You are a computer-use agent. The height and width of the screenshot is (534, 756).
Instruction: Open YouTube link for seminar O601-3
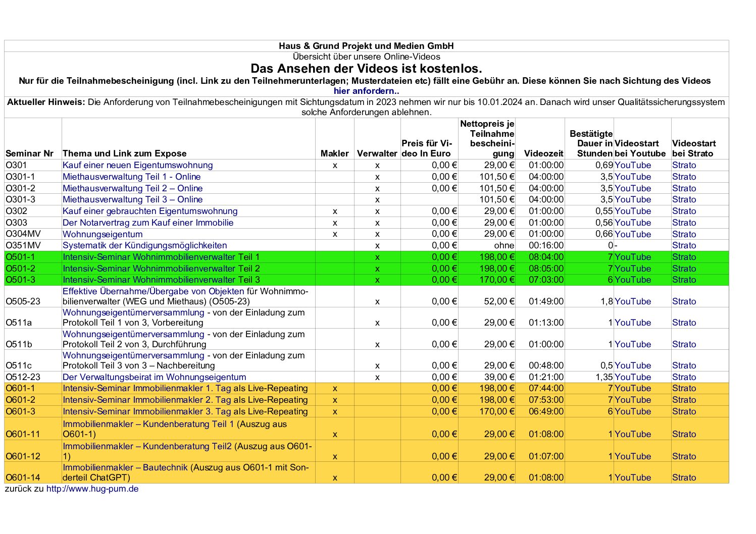(633, 411)
